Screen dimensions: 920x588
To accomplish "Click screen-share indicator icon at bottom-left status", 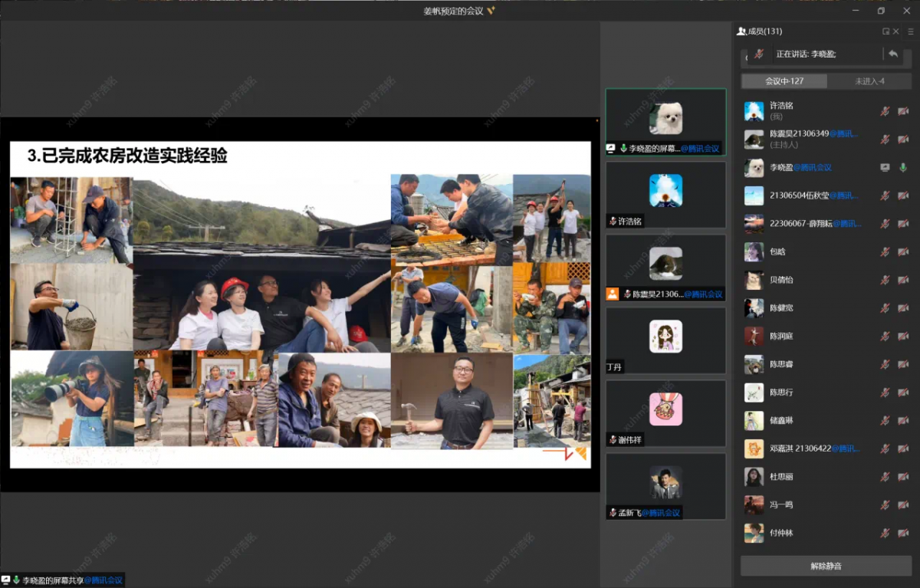I will (6, 580).
